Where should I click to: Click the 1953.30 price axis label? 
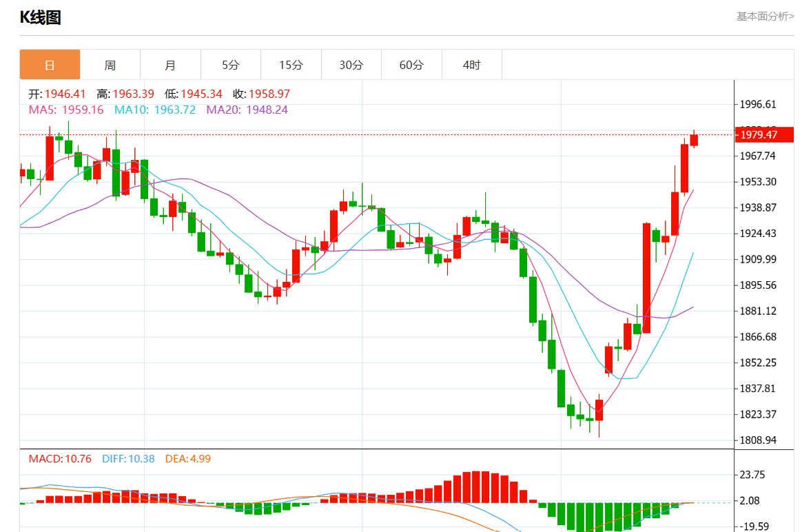click(x=758, y=182)
